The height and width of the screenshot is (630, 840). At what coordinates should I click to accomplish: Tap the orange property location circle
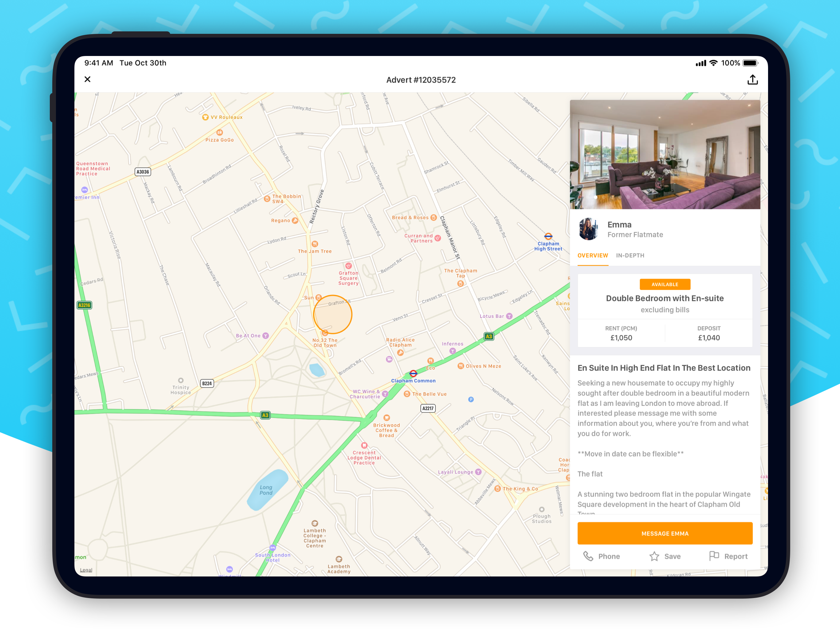coord(333,315)
